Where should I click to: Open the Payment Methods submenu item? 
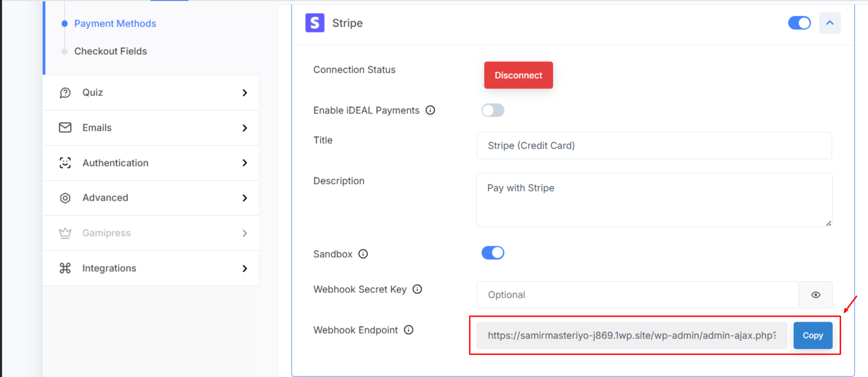click(115, 23)
